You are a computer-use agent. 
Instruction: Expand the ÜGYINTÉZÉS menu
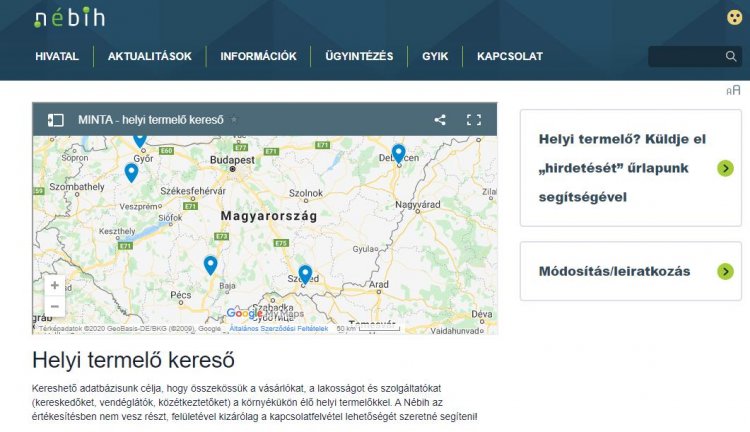coord(359,57)
